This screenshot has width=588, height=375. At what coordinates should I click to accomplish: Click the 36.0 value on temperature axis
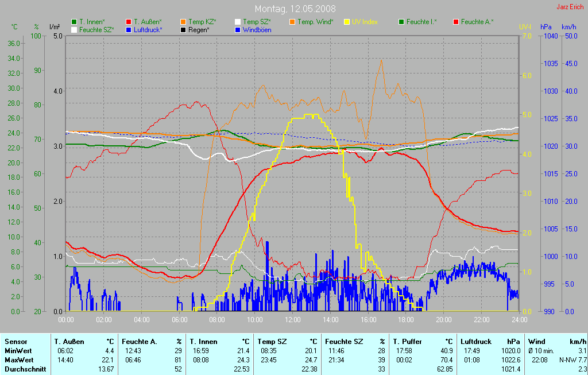pos(14,44)
